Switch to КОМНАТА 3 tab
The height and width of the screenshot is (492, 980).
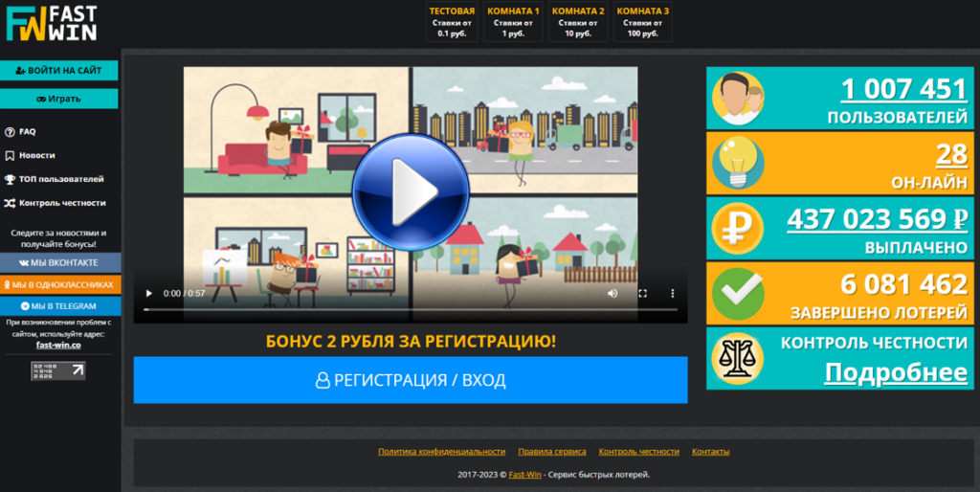(643, 22)
